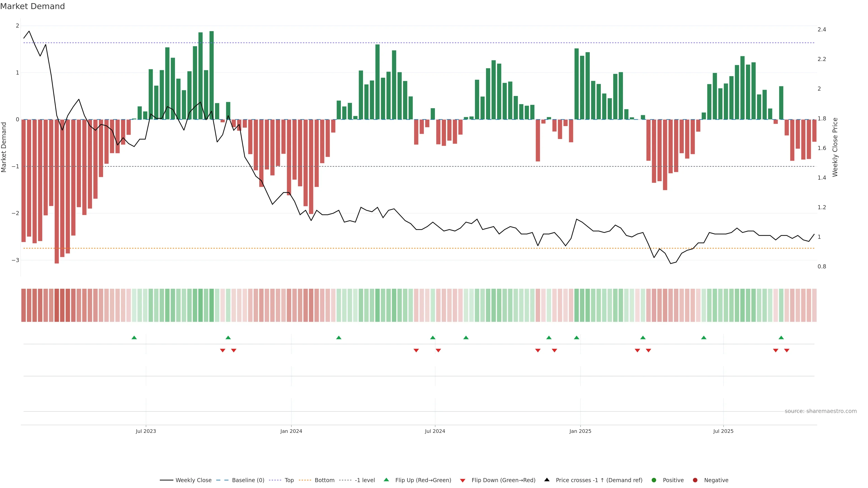Click the Market Demand chart title
The width and height of the screenshot is (868, 488).
[32, 6]
